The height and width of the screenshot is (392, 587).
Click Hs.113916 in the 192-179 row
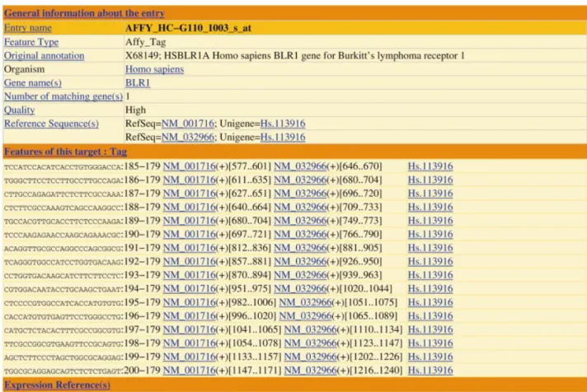[430, 261]
